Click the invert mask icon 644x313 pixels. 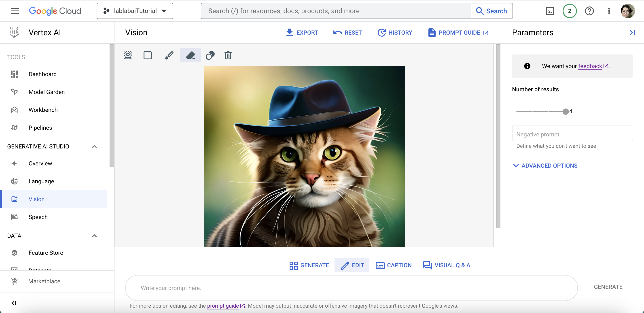pyautogui.click(x=210, y=55)
